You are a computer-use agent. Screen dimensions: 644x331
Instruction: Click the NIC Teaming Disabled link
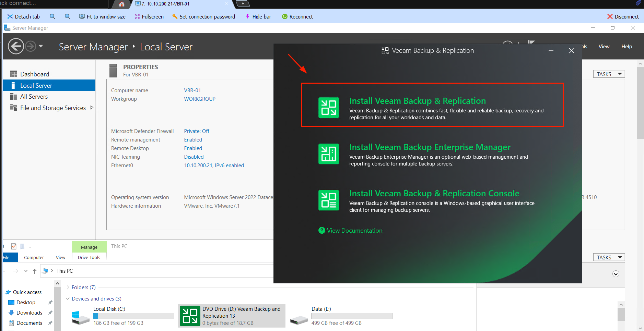(194, 157)
